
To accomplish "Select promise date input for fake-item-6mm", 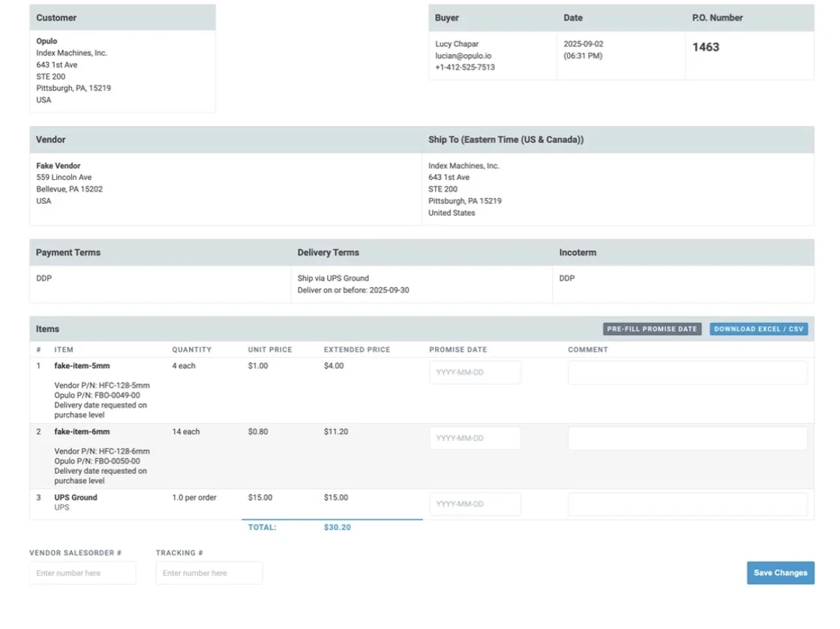I will (x=475, y=439).
